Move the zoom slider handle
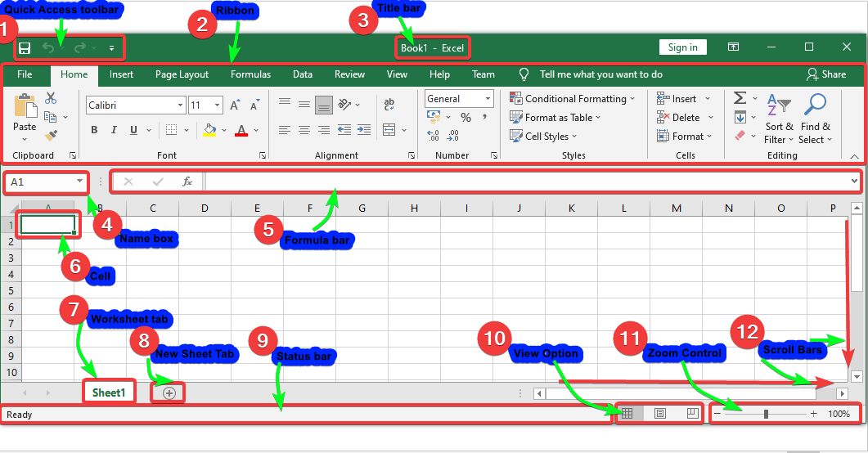This screenshot has width=868, height=453. coord(766,414)
